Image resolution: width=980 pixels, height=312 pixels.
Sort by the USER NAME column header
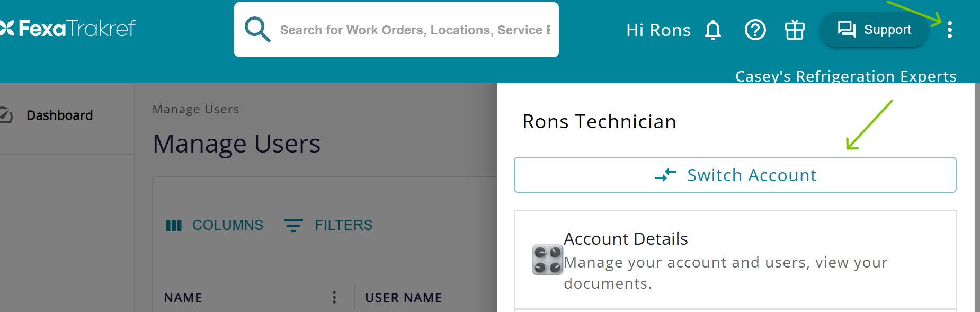click(x=404, y=298)
